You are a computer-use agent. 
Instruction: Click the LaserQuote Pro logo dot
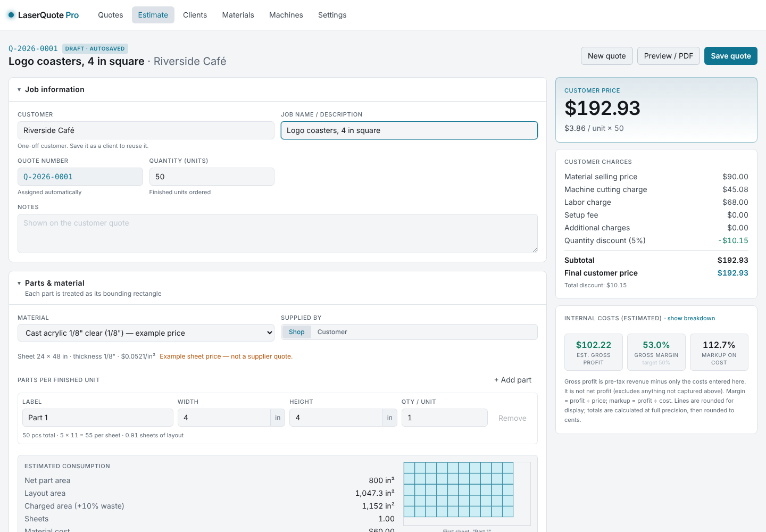11,15
